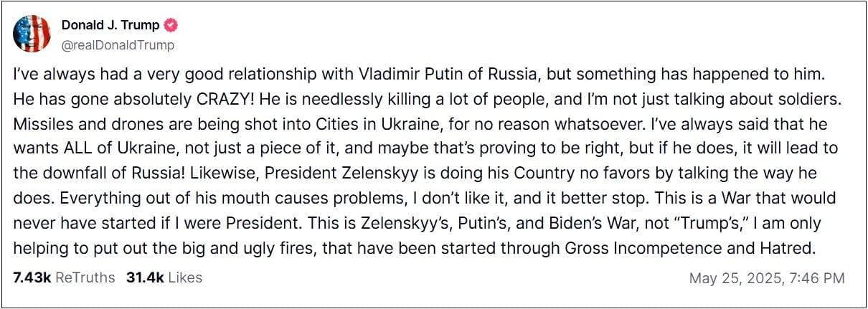Open the Donald J. Trump display name
The height and width of the screenshot is (309, 868).
pyautogui.click(x=110, y=26)
